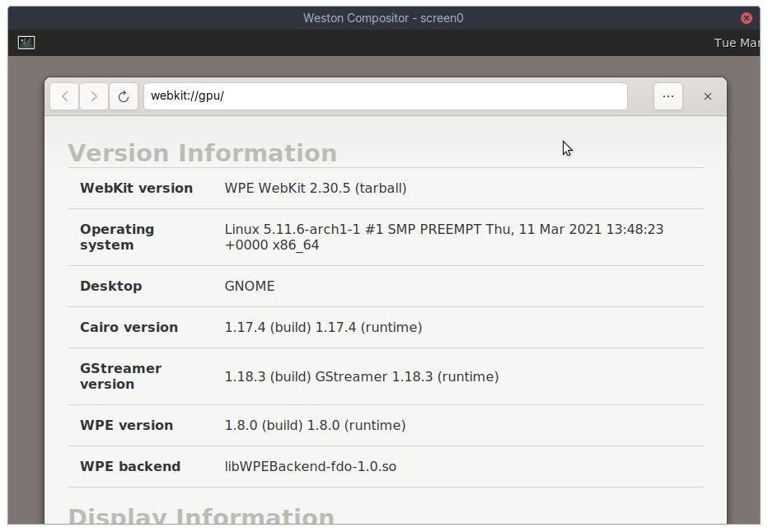Reload the webkit://gpu/ page
This screenshot has height=532, width=768.
pos(124,96)
